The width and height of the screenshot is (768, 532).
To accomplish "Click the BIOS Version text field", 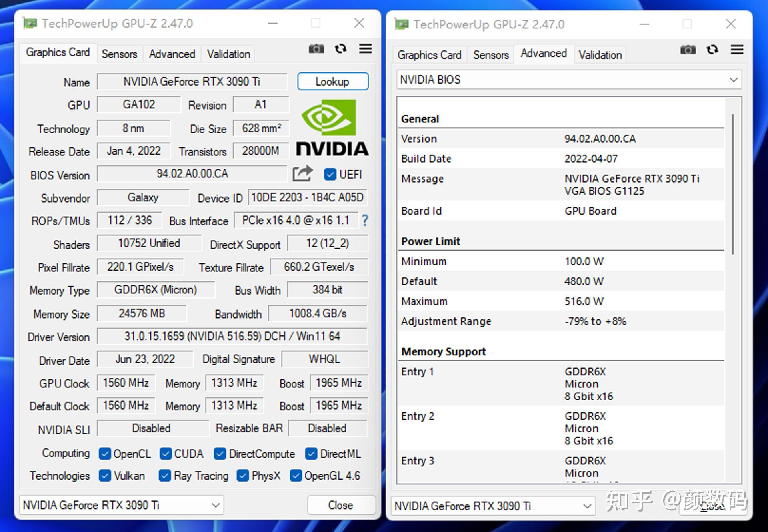I will pos(192,174).
